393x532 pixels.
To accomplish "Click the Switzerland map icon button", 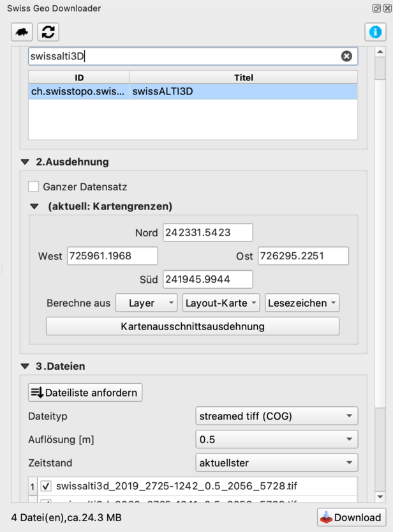I will [22, 32].
